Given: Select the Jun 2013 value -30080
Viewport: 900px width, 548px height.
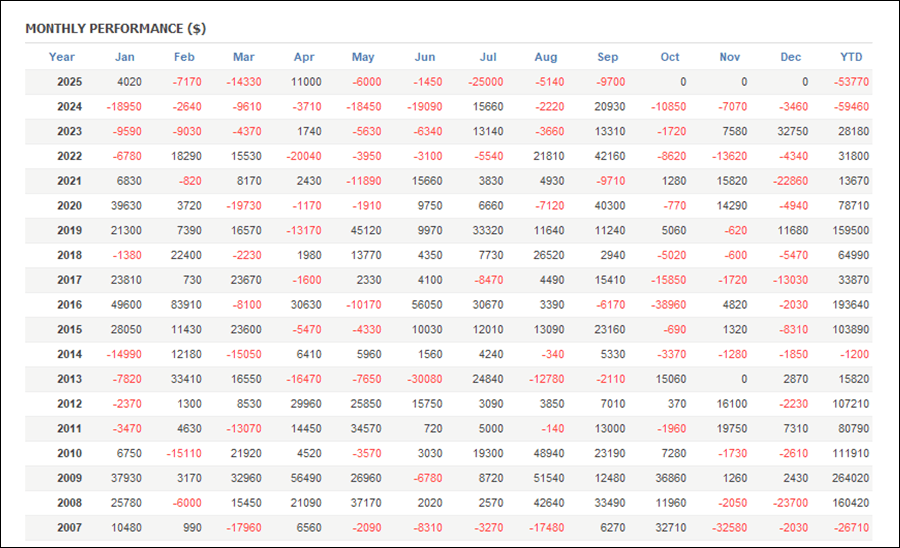Looking at the screenshot, I should tap(425, 379).
